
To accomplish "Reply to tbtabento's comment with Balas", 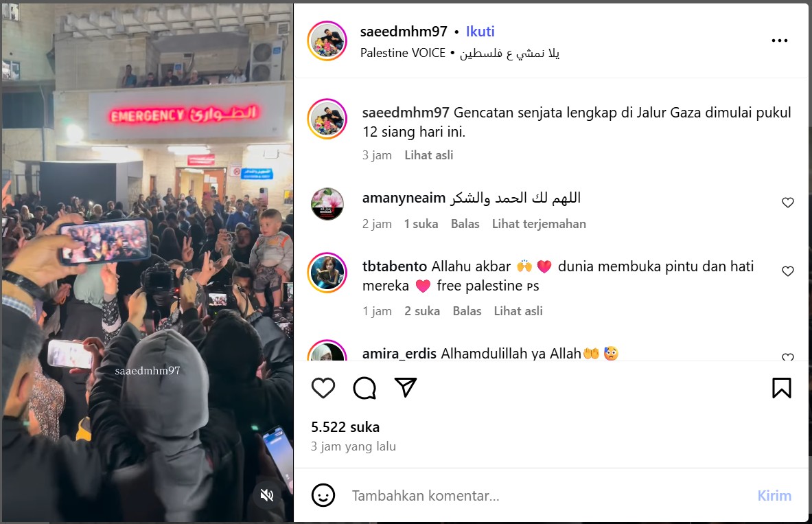I will pos(467,311).
